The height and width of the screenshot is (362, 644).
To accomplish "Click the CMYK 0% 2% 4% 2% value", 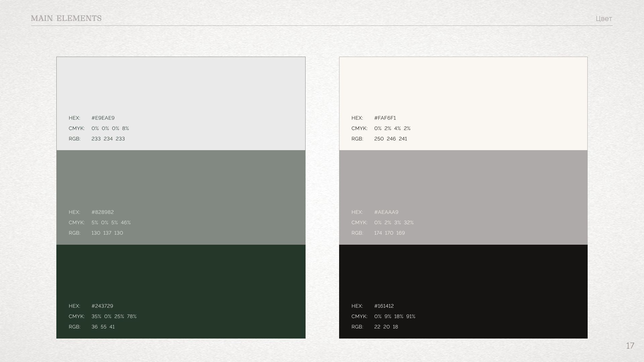I will pos(392,128).
